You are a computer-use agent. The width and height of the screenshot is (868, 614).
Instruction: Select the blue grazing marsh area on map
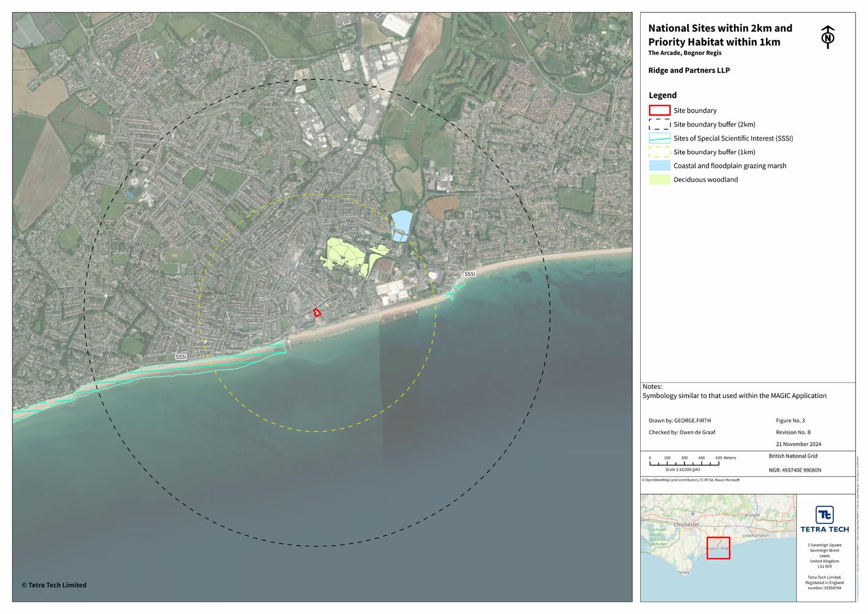[x=401, y=221]
